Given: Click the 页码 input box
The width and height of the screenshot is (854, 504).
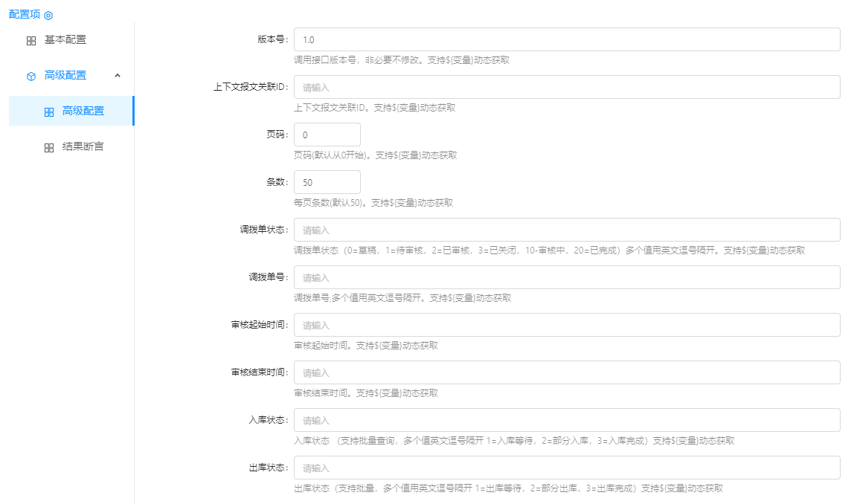Looking at the screenshot, I should pyautogui.click(x=327, y=135).
